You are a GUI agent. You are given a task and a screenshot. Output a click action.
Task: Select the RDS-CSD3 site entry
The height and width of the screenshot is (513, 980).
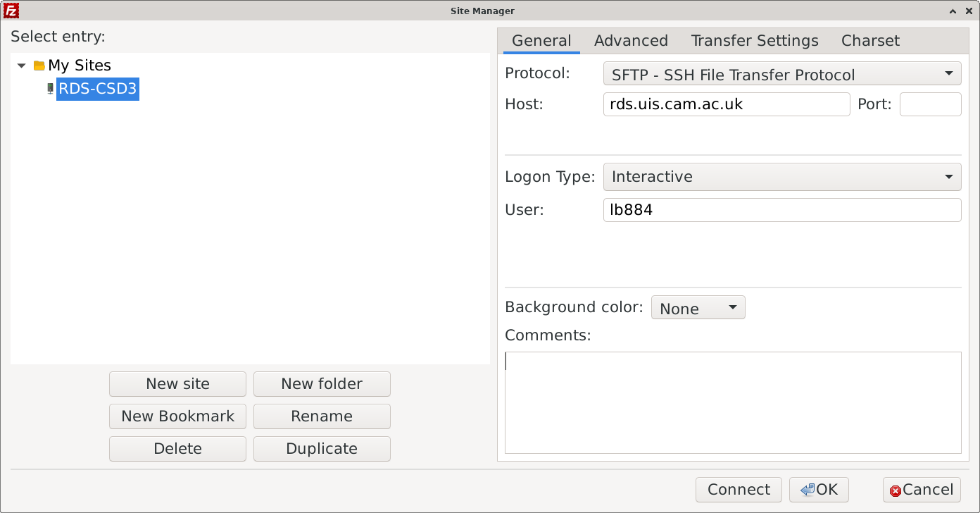click(x=97, y=89)
